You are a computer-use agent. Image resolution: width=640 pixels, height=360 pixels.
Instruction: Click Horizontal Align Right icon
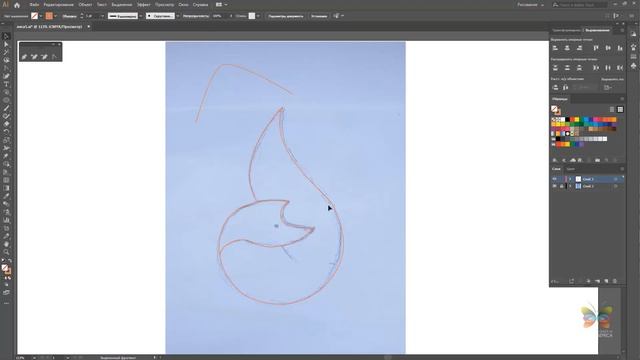[x=579, y=48]
